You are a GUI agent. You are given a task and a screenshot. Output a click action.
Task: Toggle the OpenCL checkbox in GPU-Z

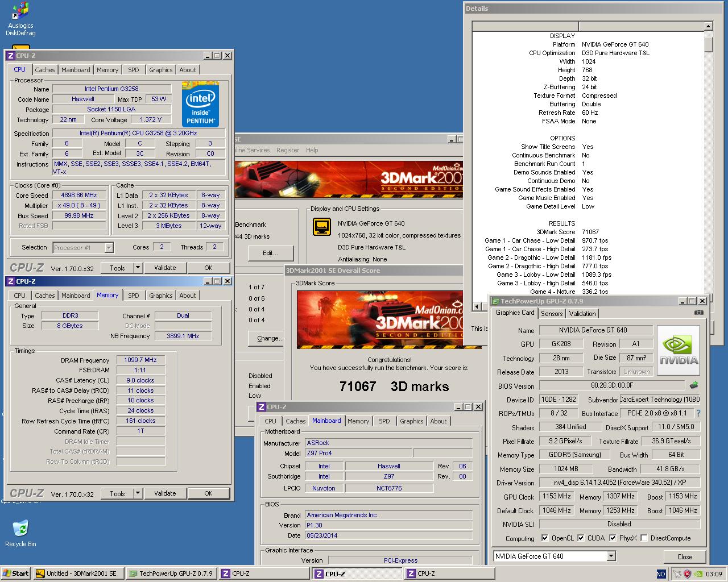point(545,538)
